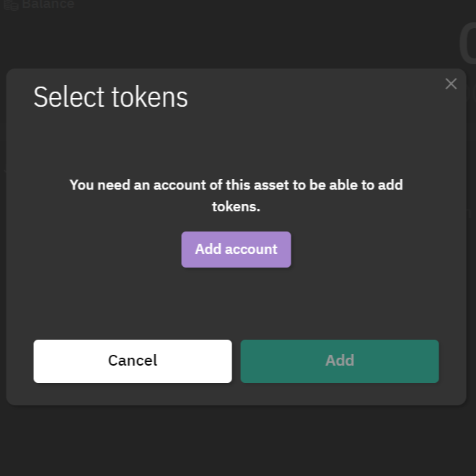Viewport: 476px width, 476px height.
Task: Click the disabled-looking Add button
Action: (339, 361)
